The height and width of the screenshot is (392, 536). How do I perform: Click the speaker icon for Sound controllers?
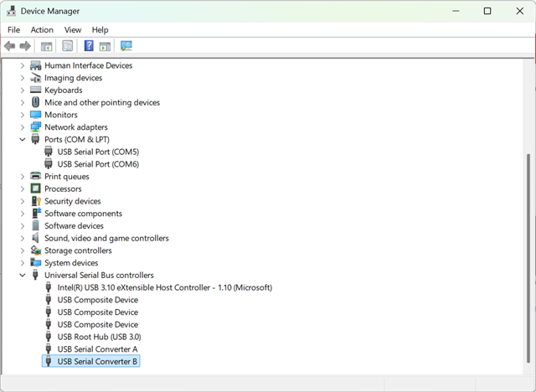[35, 238]
